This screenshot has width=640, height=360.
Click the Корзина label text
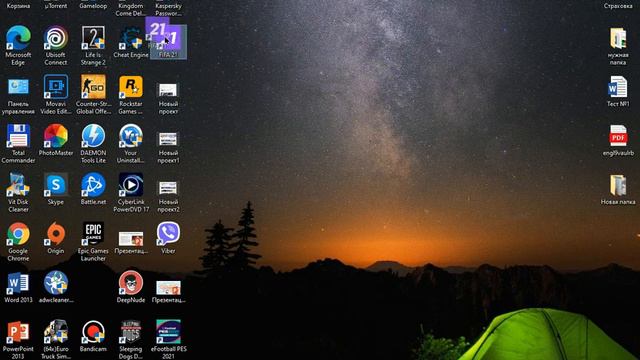pos(18,6)
